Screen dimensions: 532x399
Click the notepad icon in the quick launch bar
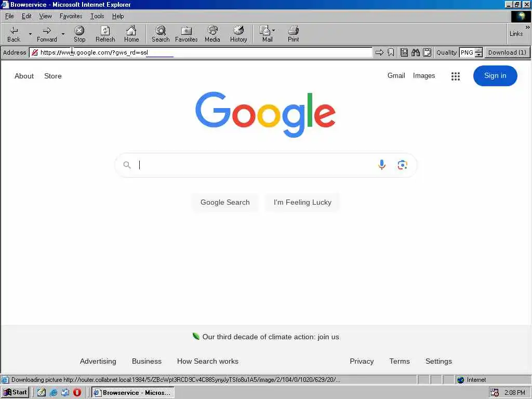pyautogui.click(x=42, y=392)
